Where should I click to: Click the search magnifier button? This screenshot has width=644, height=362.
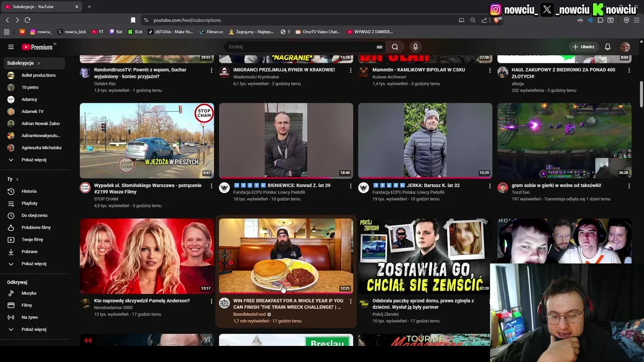click(395, 47)
